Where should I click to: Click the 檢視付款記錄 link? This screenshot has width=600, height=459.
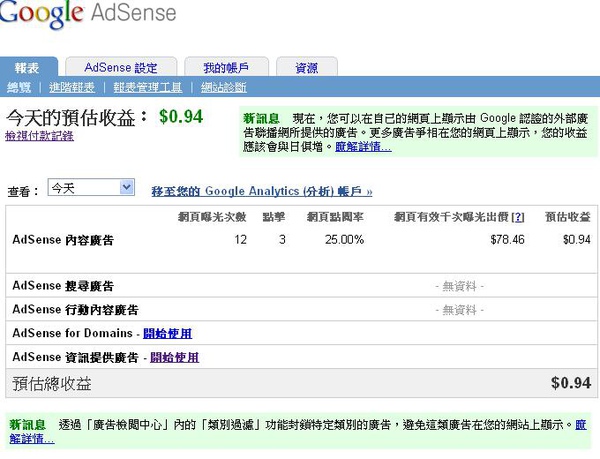click(39, 136)
